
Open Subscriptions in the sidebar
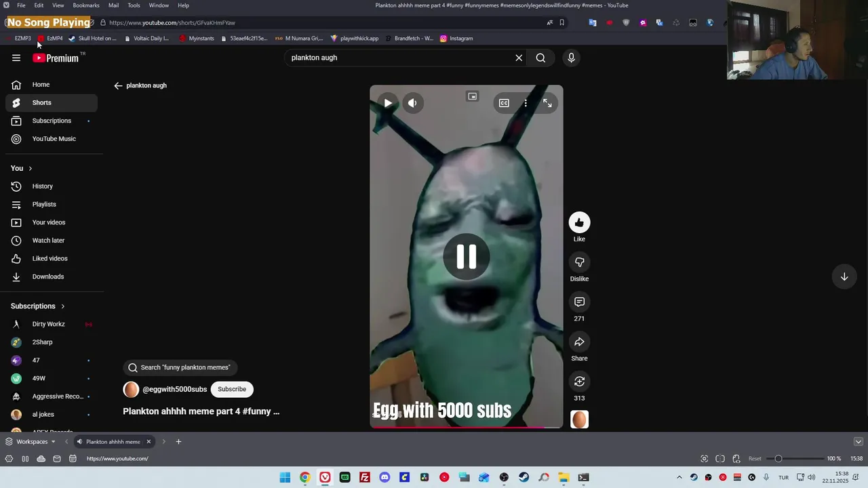point(52,121)
